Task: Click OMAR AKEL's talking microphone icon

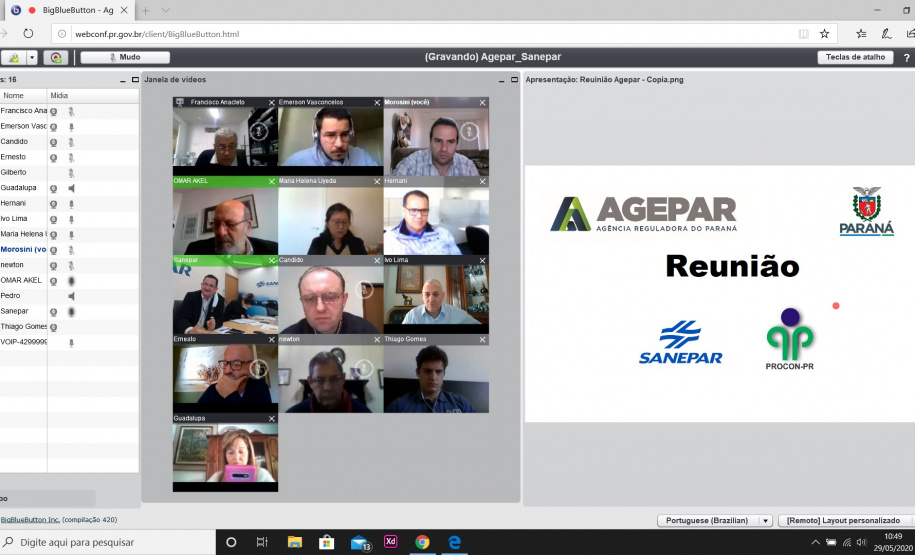Action: (71, 281)
